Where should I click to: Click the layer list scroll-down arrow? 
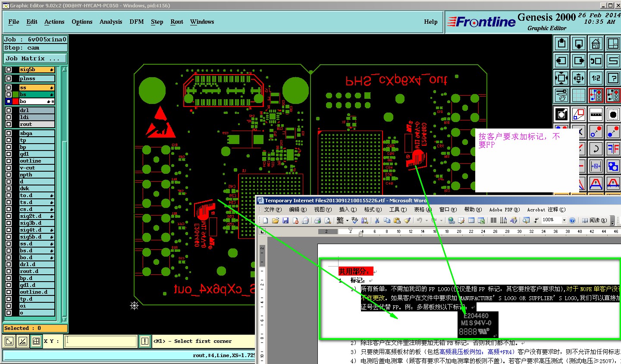[64, 319]
